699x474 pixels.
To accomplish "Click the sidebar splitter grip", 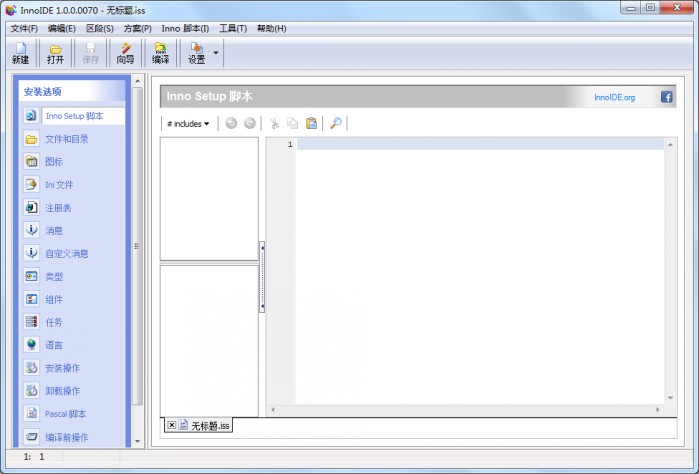I will (x=136, y=246).
